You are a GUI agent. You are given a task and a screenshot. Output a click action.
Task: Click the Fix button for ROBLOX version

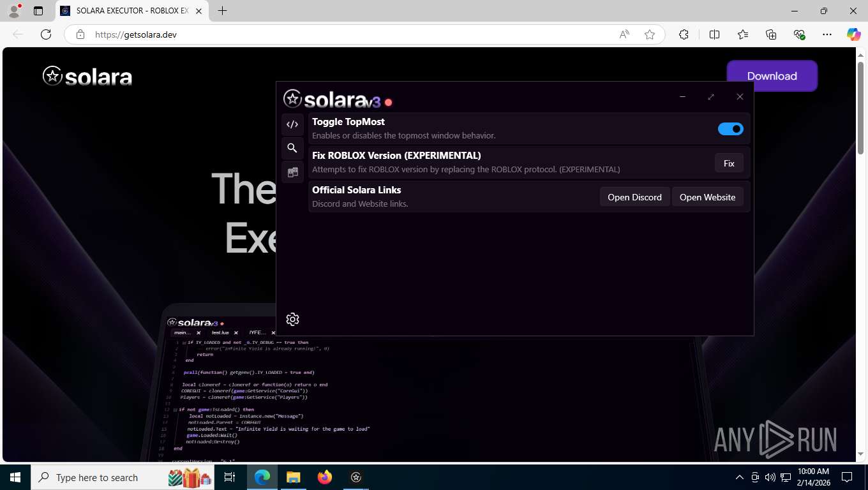pos(729,163)
